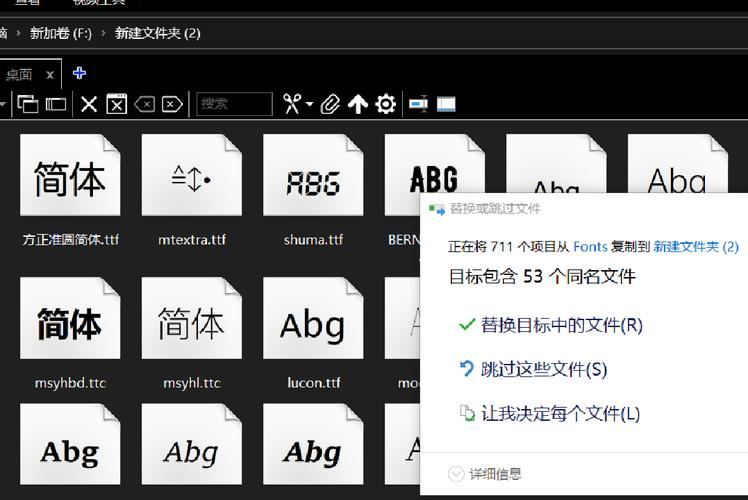Click the scissors tools icon

click(x=292, y=104)
